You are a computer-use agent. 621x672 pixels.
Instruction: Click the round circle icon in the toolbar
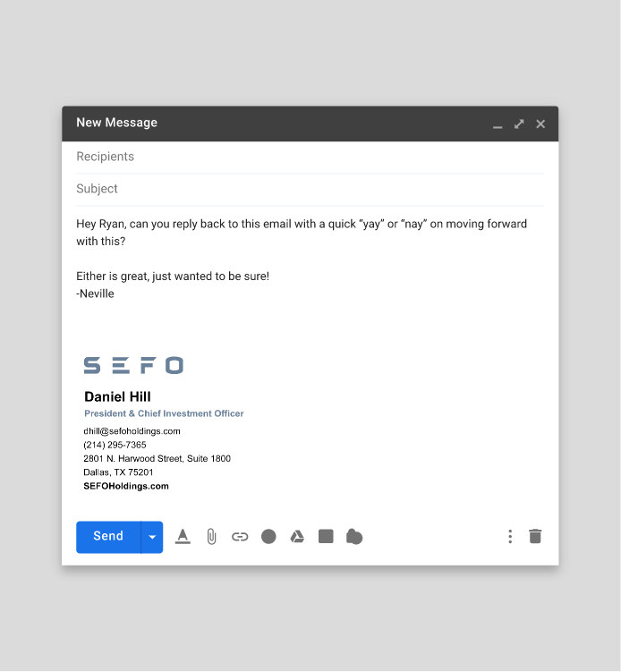click(x=268, y=537)
